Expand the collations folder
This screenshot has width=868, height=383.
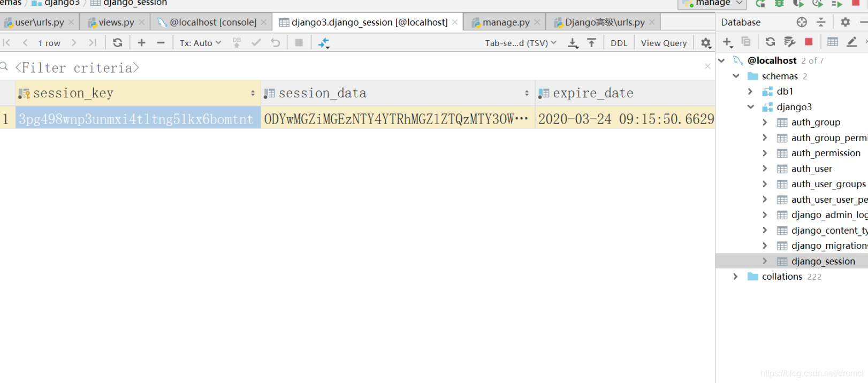[736, 277]
